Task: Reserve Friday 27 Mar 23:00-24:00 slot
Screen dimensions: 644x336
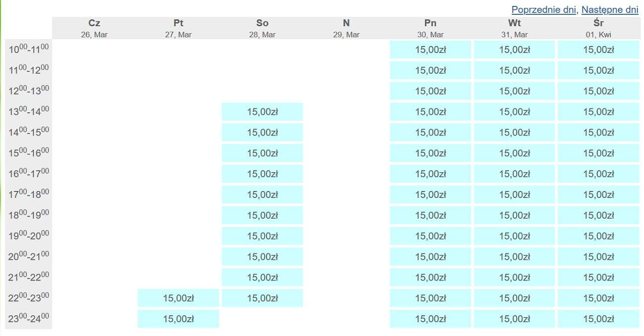Action: click(x=178, y=319)
